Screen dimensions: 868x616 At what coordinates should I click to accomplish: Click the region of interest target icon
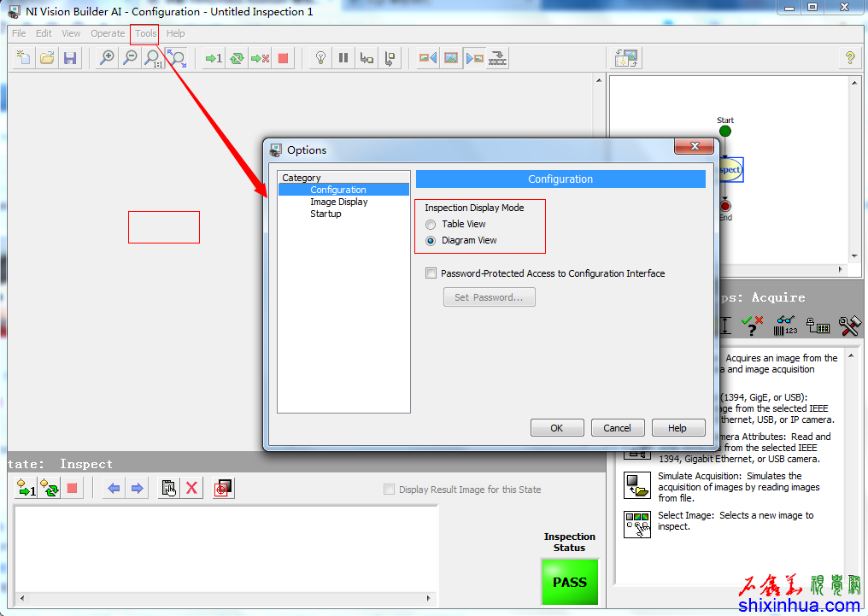(223, 488)
